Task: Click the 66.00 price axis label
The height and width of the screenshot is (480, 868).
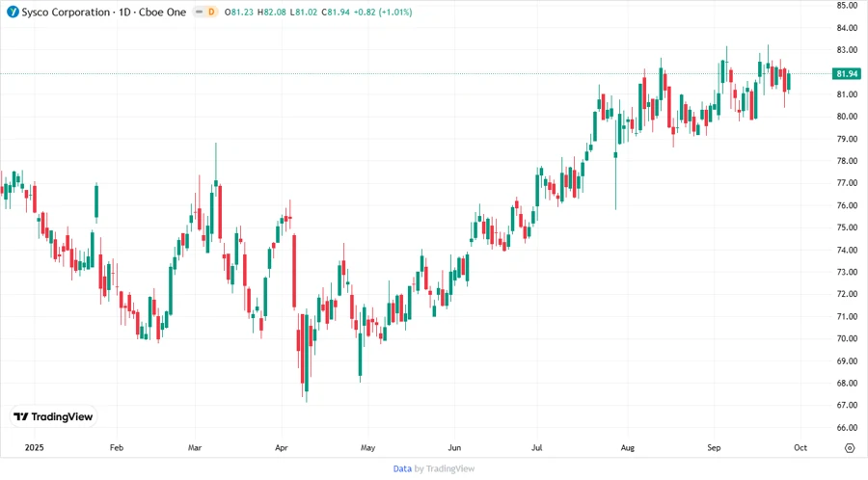Action: [847, 427]
